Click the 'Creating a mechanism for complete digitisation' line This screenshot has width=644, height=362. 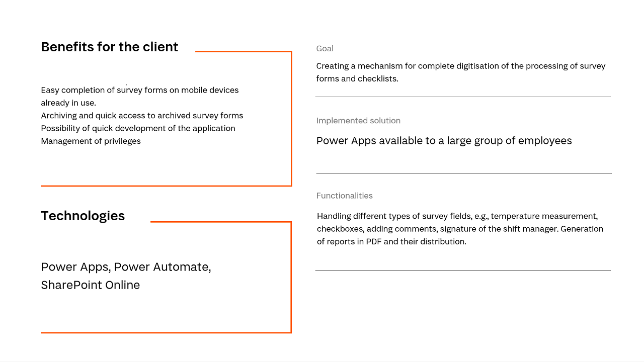click(461, 66)
